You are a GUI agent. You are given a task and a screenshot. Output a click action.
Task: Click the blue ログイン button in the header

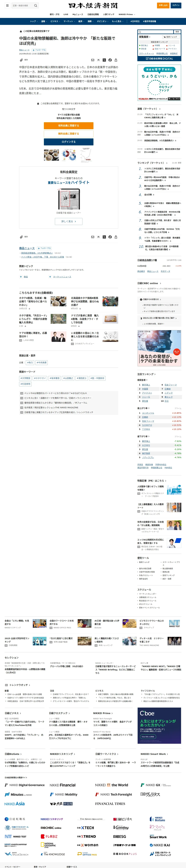click(176, 5)
